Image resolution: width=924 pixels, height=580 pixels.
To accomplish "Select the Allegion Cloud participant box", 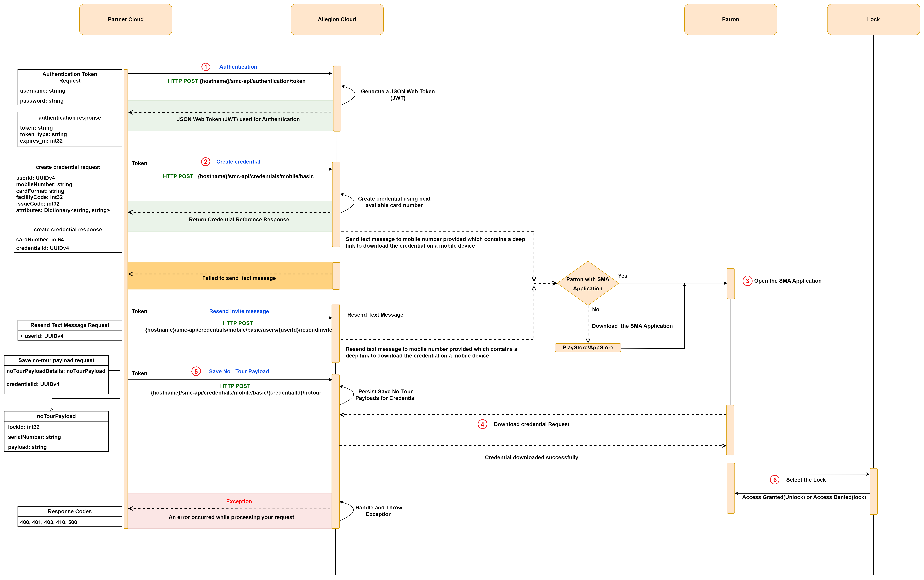I will pos(337,20).
